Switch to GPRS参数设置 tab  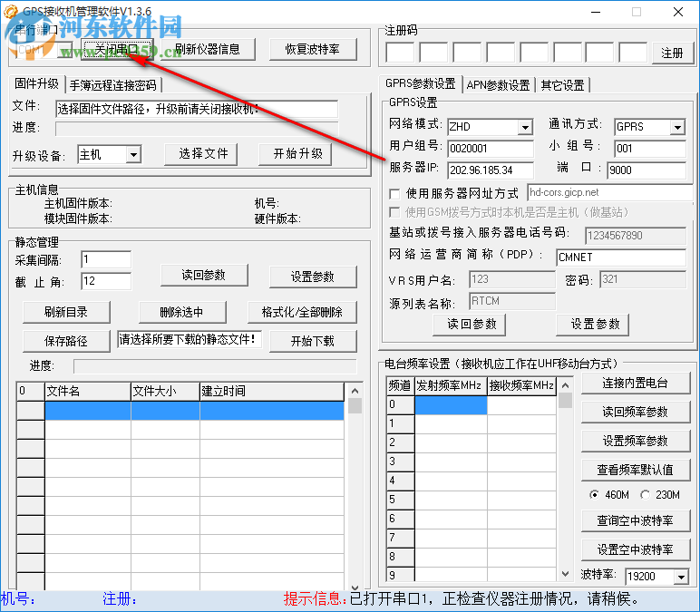[421, 83]
